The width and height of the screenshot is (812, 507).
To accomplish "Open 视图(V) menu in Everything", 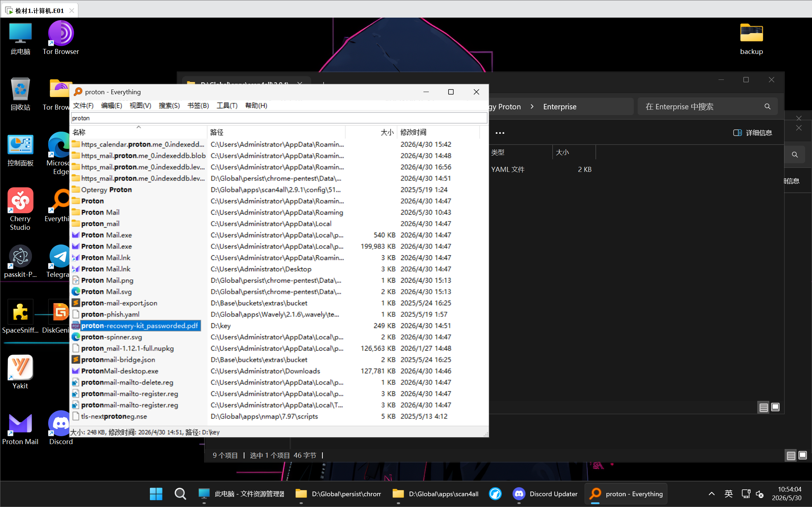I will (140, 105).
